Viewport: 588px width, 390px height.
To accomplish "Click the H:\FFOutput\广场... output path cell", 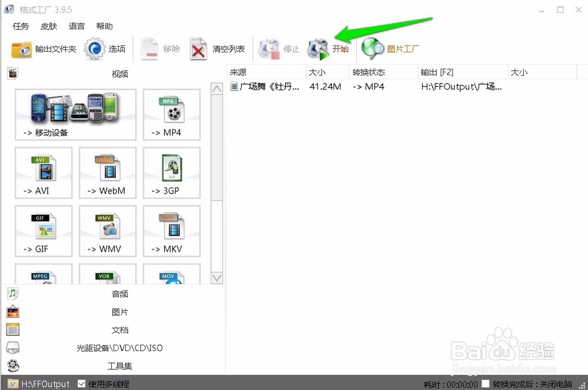I will click(461, 86).
